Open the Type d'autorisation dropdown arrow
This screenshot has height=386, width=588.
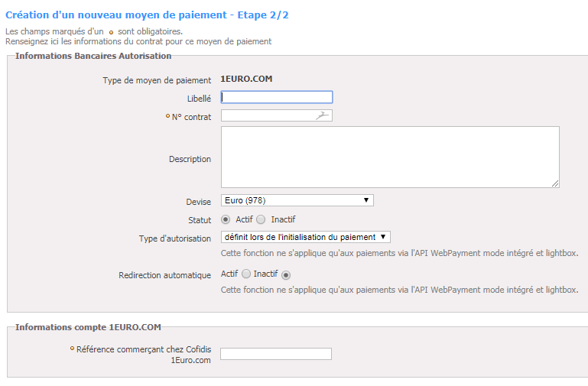coord(383,237)
